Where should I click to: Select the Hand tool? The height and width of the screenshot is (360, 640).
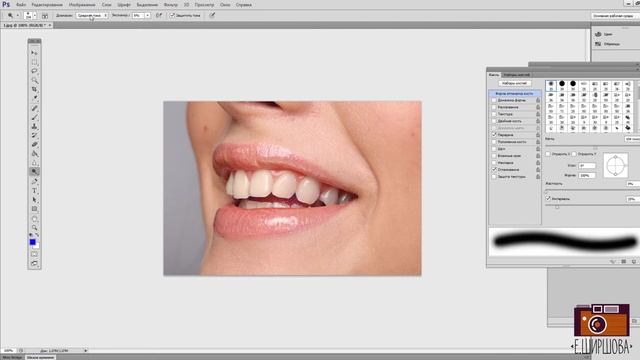[x=34, y=219]
